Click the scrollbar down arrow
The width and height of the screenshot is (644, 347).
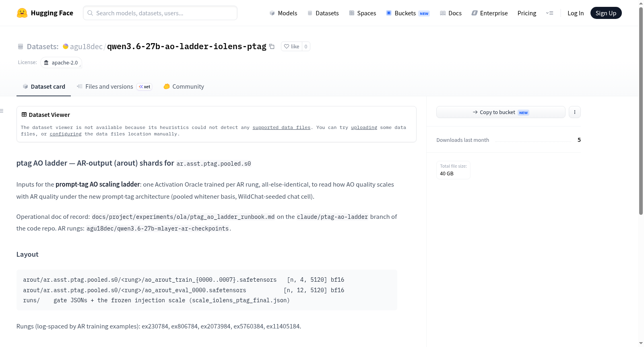click(x=641, y=343)
